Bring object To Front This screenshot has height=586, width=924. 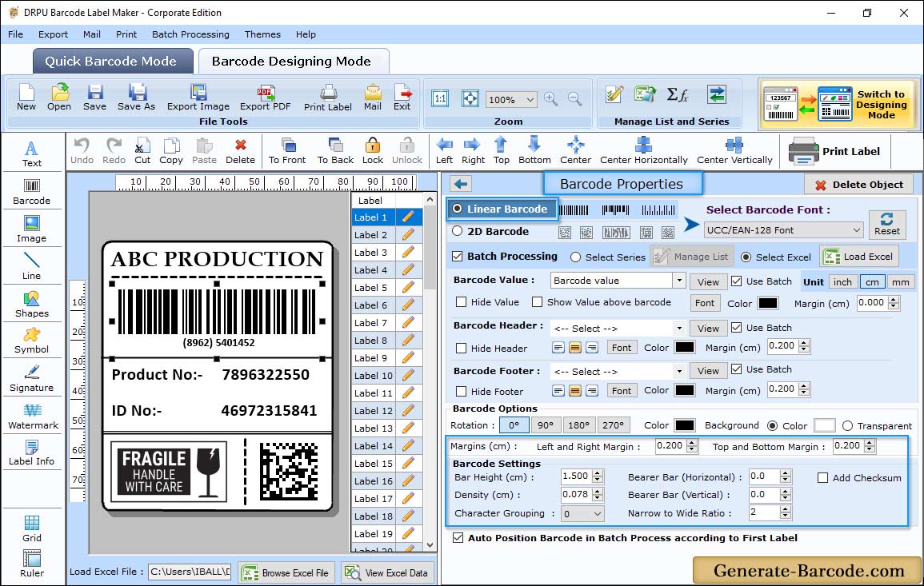[287, 151]
